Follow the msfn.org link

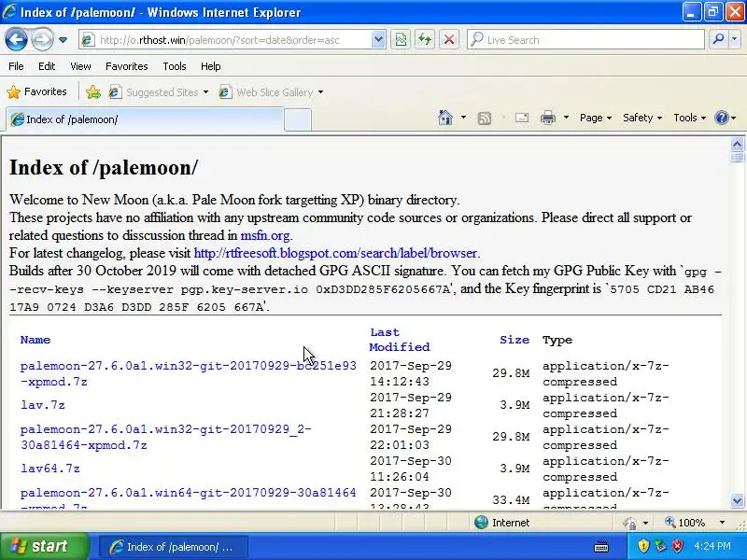click(265, 235)
